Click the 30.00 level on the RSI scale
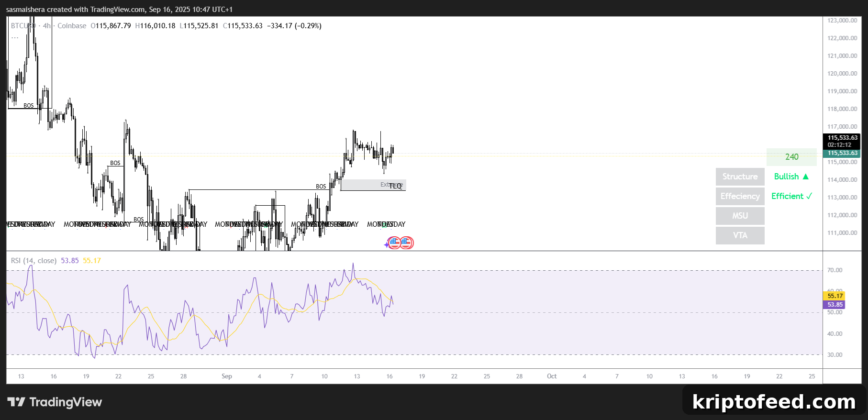The height and width of the screenshot is (420, 868). point(835,355)
